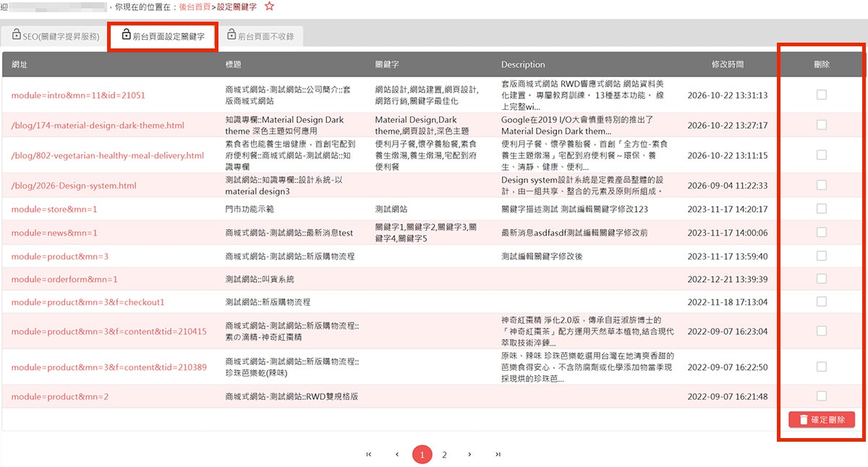The image size is (868, 467).
Task: Click the 刪除 column header
Action: click(x=822, y=64)
